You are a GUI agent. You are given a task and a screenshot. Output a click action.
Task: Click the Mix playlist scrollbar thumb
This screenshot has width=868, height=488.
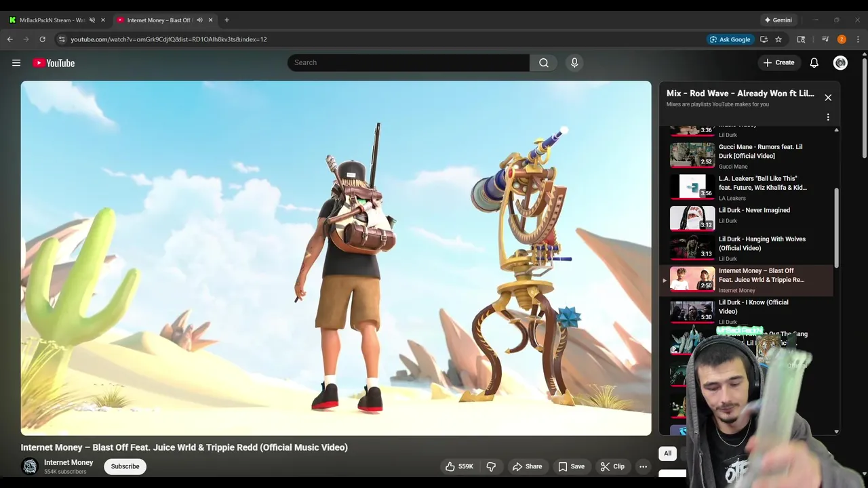coord(836,227)
